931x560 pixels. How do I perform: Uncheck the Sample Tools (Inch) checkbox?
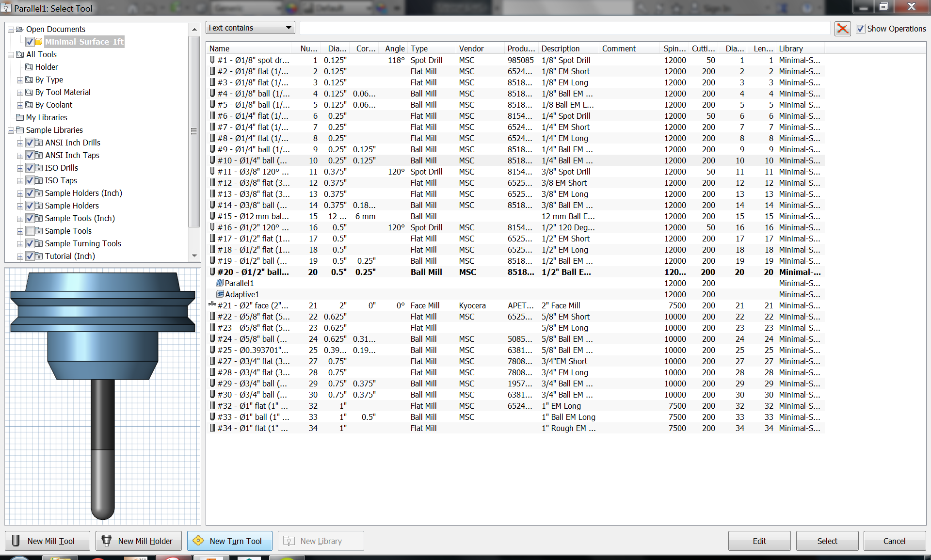30,218
